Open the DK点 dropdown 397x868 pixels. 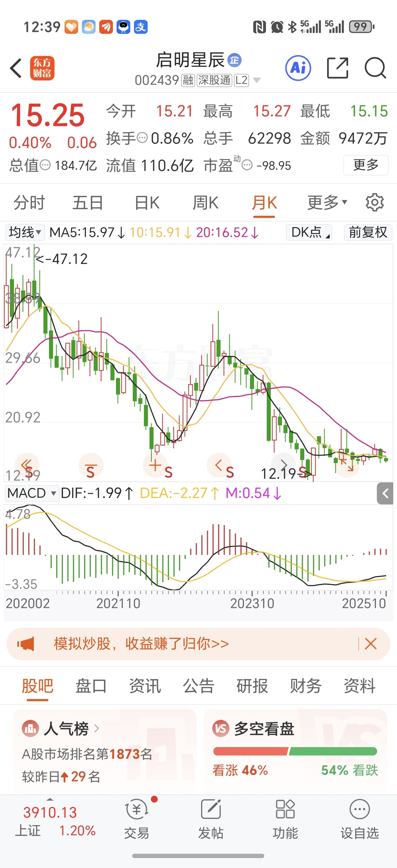point(309,232)
